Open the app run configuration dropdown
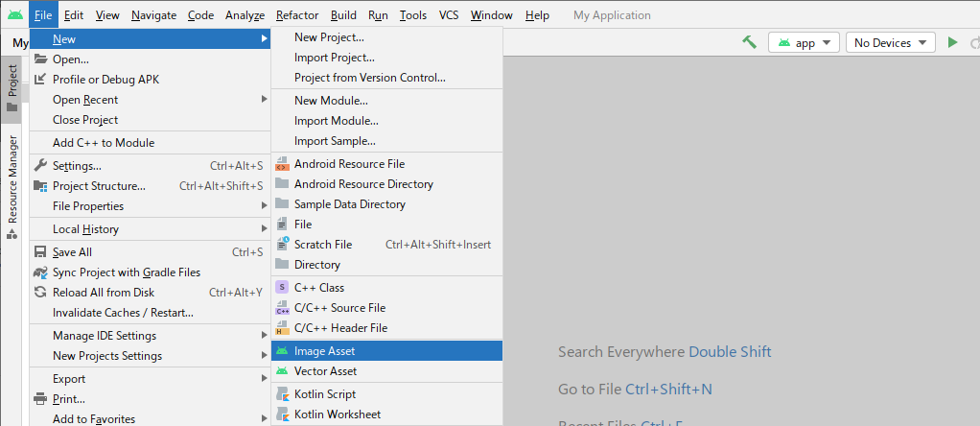The width and height of the screenshot is (980, 426). (804, 42)
